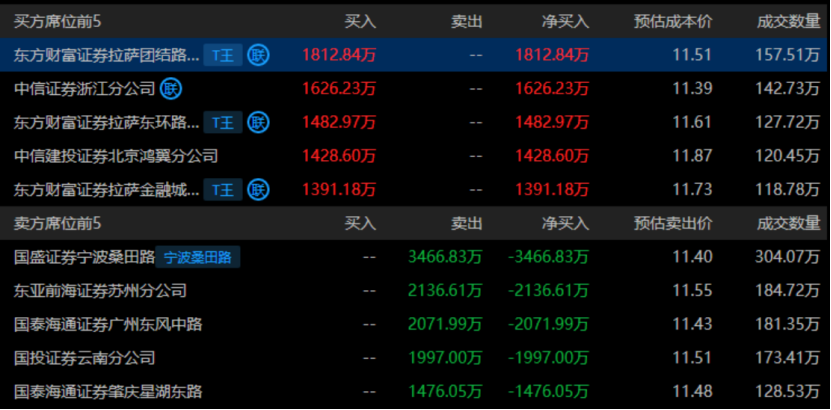Select seat 东亚前海证券苏州分公司

click(100, 291)
